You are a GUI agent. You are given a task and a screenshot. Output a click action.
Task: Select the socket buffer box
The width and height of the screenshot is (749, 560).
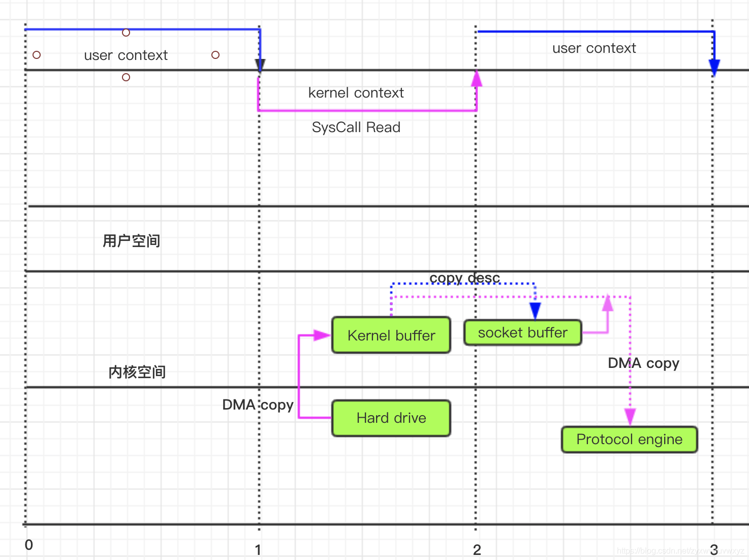523,333
